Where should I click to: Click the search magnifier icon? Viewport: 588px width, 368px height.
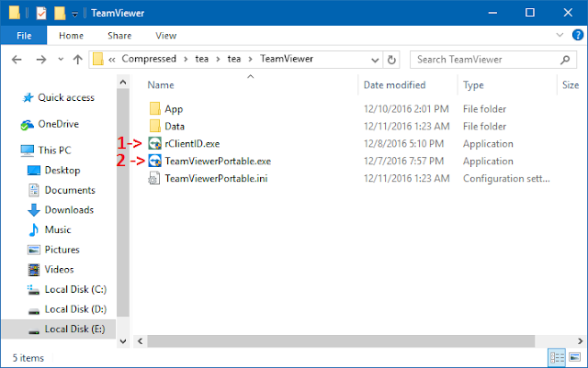[565, 60]
